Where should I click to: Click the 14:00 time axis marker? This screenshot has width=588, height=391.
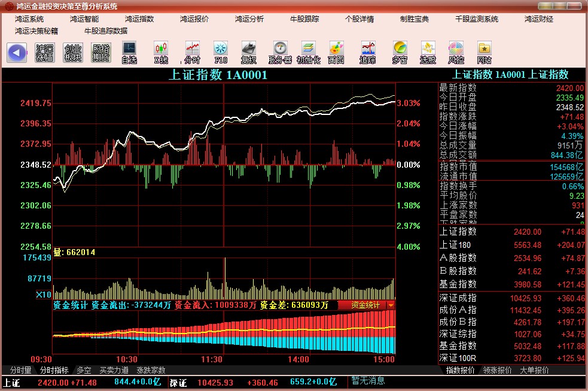(298, 359)
